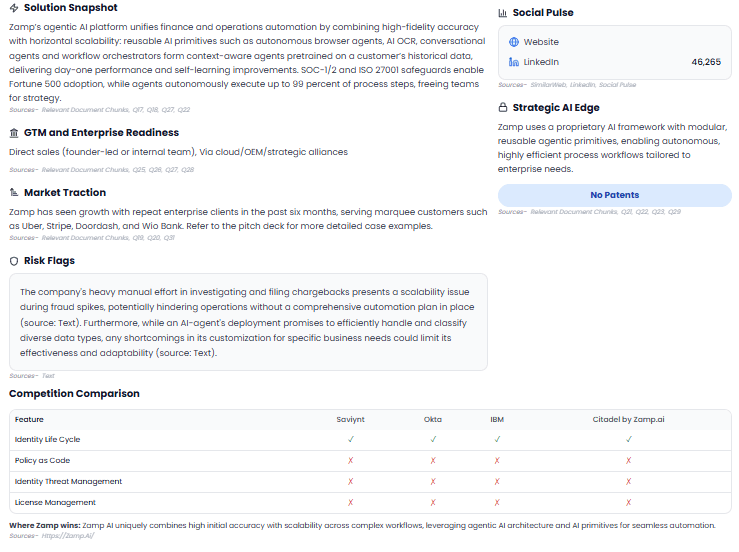The height and width of the screenshot is (552, 739).
Task: Click the globe icon beside Website
Action: (x=514, y=42)
